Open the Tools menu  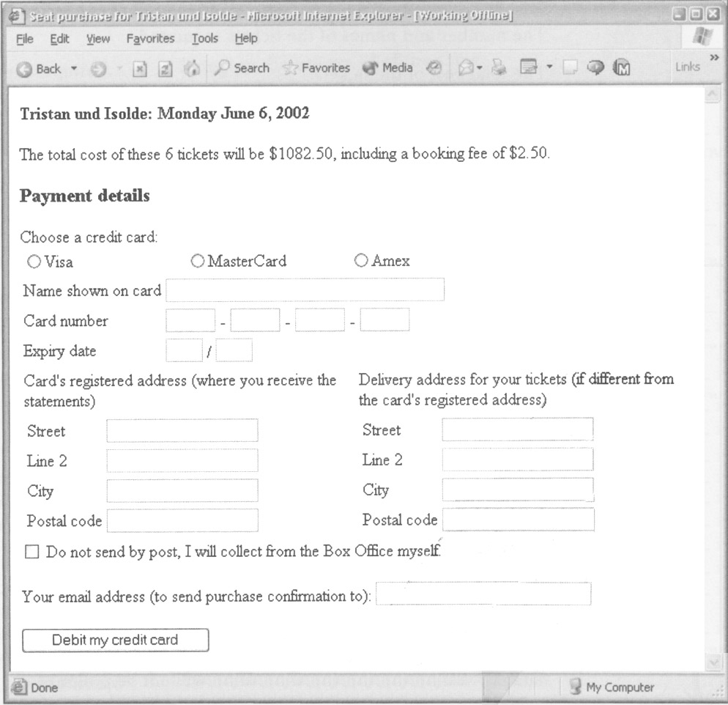pyautogui.click(x=205, y=39)
